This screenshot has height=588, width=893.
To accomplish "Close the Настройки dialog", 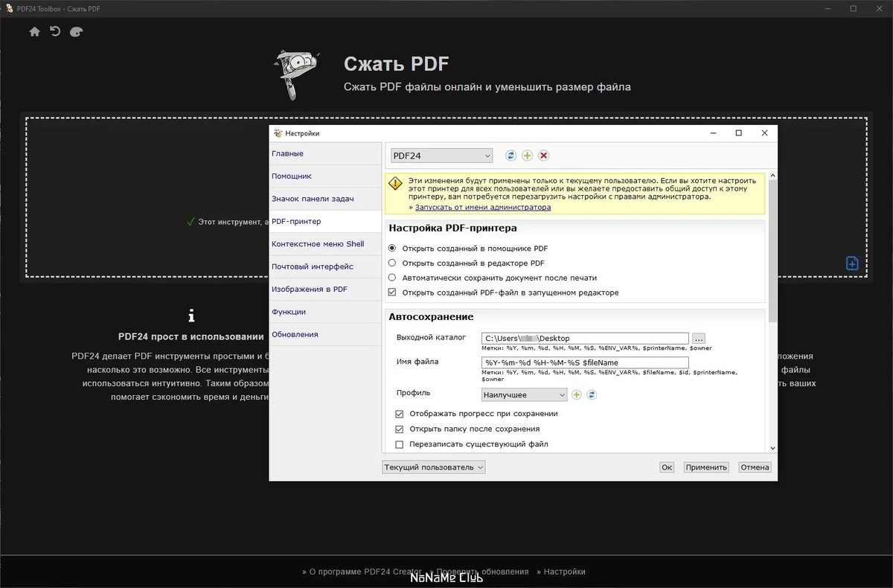I will coord(764,133).
